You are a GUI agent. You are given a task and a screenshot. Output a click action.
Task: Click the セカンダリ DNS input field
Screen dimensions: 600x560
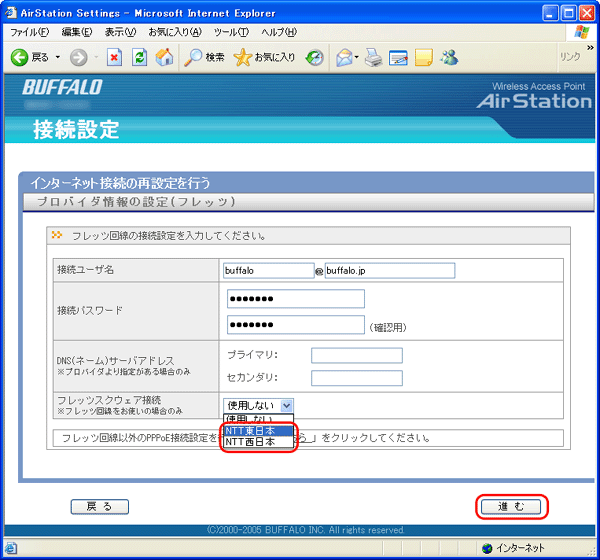(357, 378)
